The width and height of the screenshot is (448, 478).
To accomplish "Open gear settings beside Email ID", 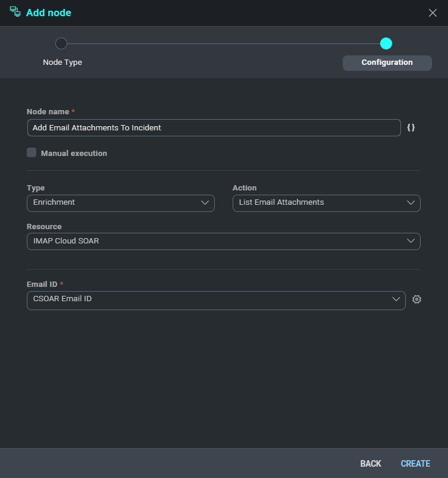I will (x=416, y=300).
